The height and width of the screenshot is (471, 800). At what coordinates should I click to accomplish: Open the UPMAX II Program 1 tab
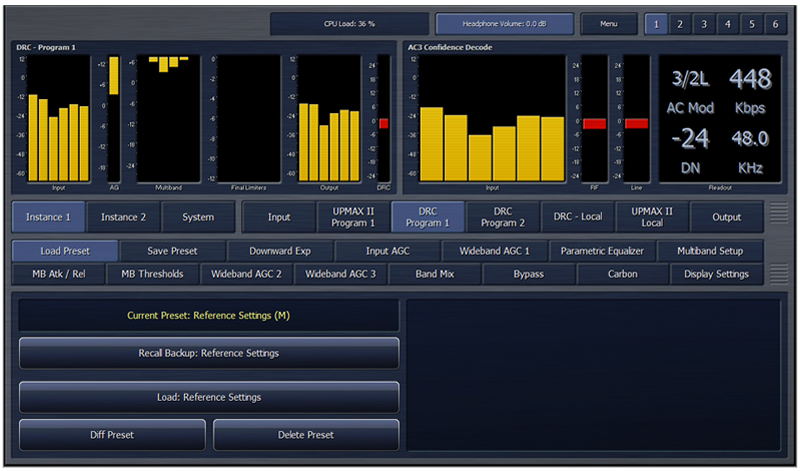(x=353, y=217)
